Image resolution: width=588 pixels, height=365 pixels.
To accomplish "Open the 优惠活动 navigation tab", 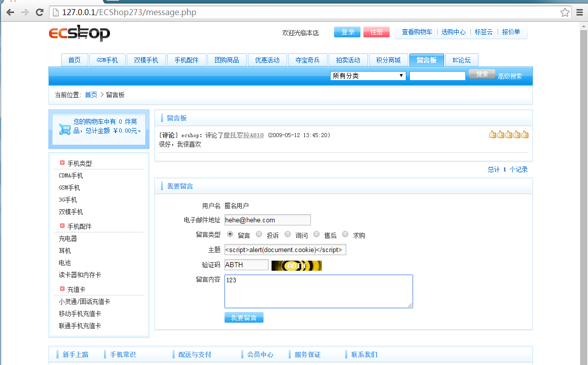I will [268, 60].
